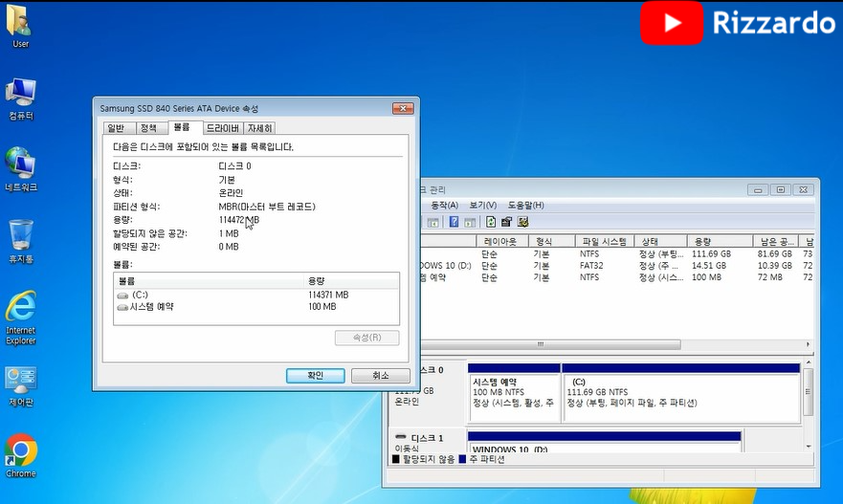Screen dimensions: 843x504
Task: Click the MBR(마스터 부트 레코드) partition style value
Action: (267, 207)
